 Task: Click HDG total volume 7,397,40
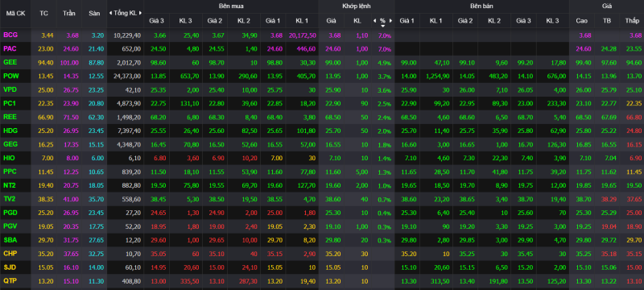[129, 130]
